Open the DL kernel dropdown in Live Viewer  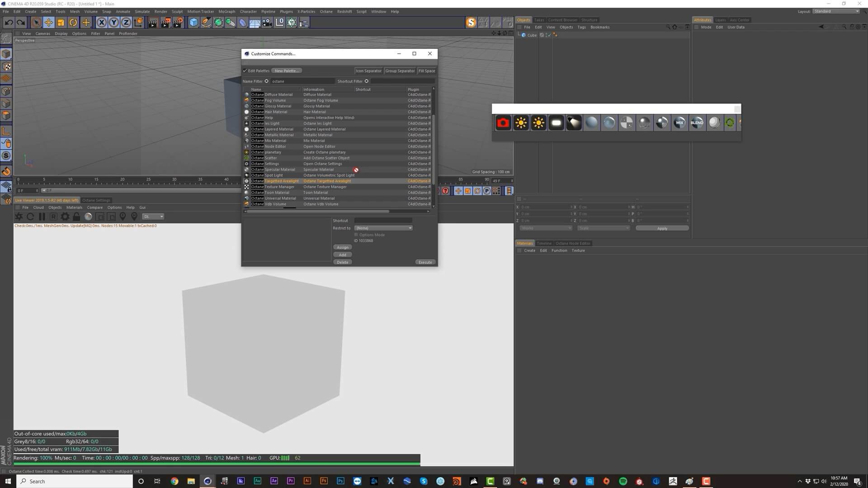coord(153,217)
